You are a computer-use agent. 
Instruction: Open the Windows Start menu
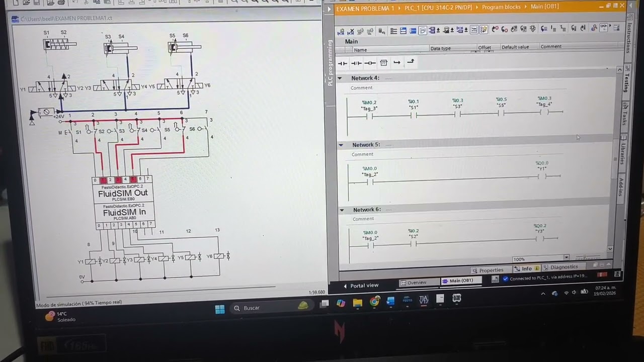coord(220,309)
